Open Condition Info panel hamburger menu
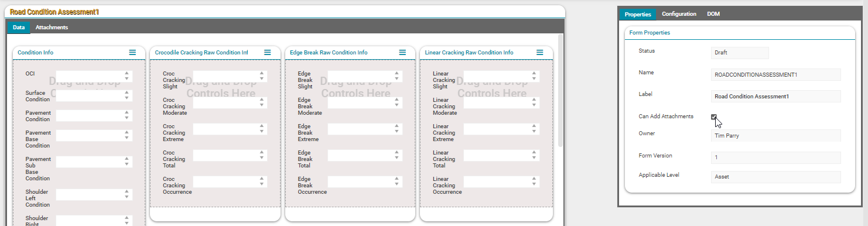This screenshot has width=868, height=226. [x=132, y=52]
